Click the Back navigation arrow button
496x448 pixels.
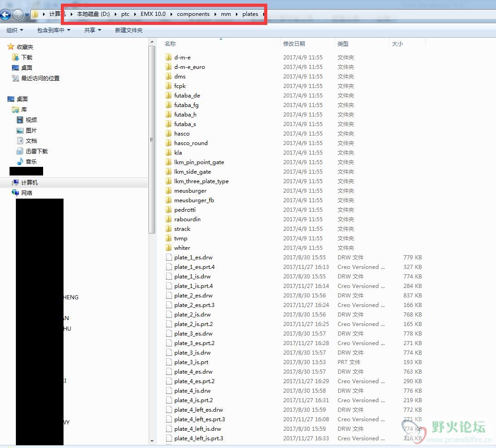5,14
